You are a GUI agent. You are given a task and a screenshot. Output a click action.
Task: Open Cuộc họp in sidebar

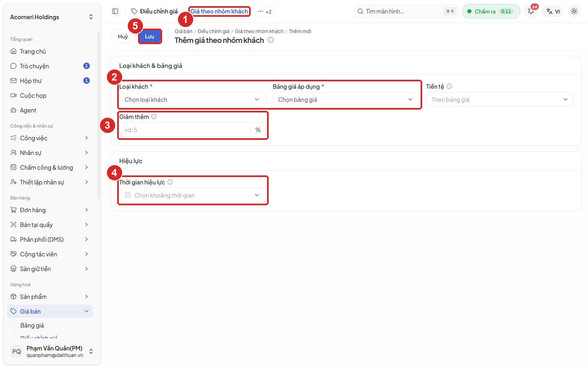point(50,96)
